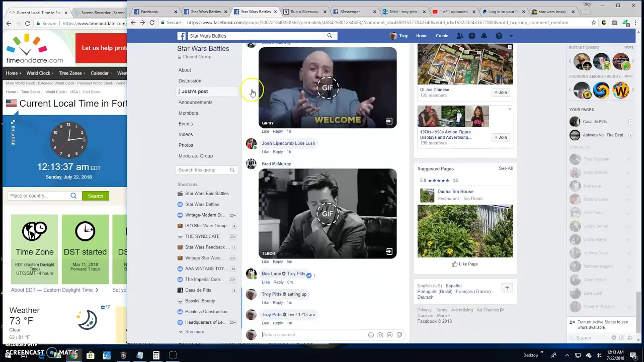The image size is (644, 362).
Task: See All suggested pages
Action: pos(506,168)
